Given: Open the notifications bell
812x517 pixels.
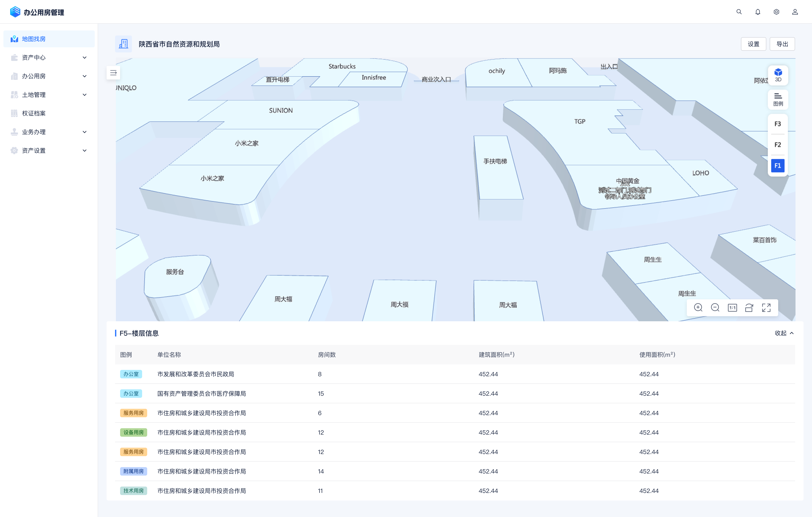Looking at the screenshot, I should pyautogui.click(x=758, y=12).
